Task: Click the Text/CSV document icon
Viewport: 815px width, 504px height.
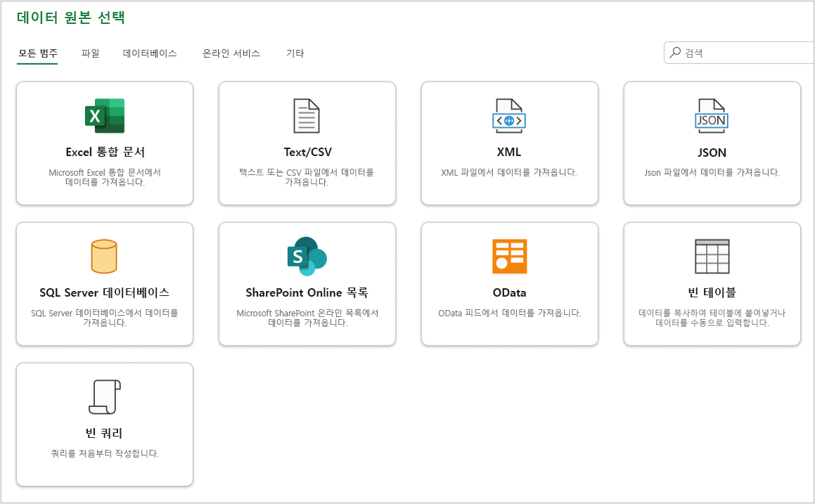Action: click(x=307, y=116)
